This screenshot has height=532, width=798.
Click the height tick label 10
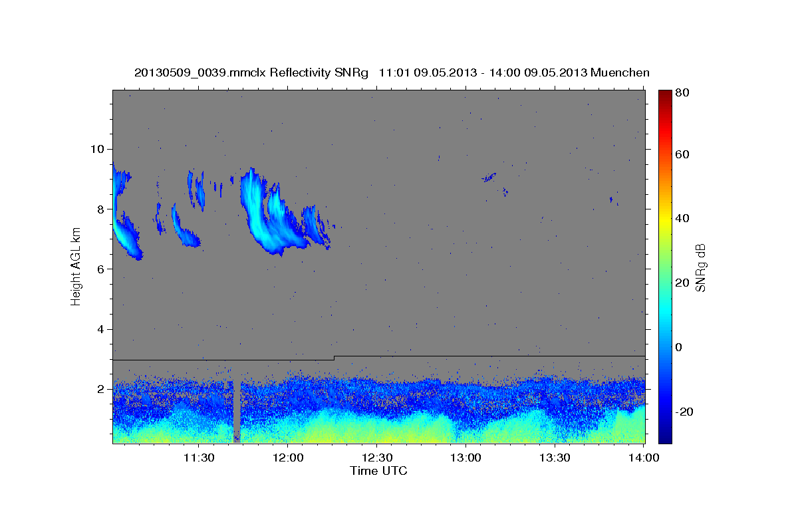98,149
